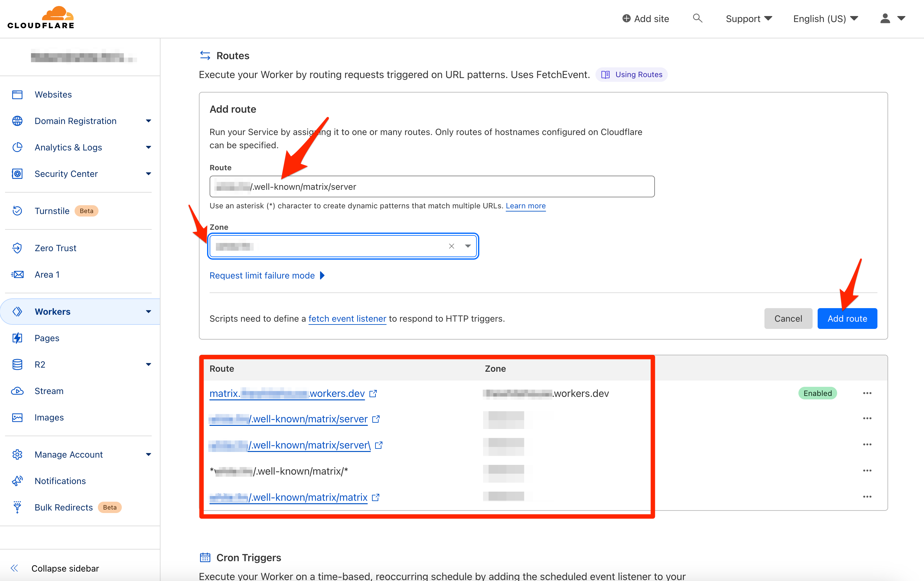Open external link icon next to matrix workers.dev route

(x=373, y=393)
